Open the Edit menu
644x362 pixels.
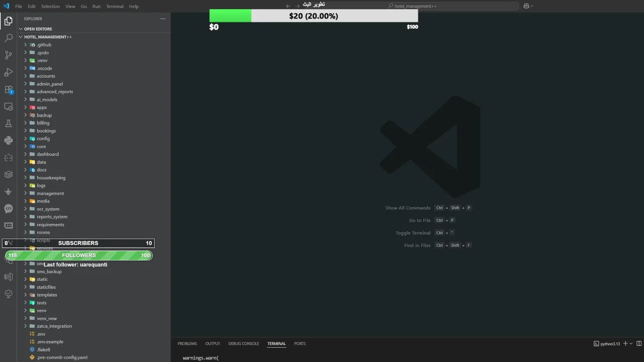tap(32, 7)
